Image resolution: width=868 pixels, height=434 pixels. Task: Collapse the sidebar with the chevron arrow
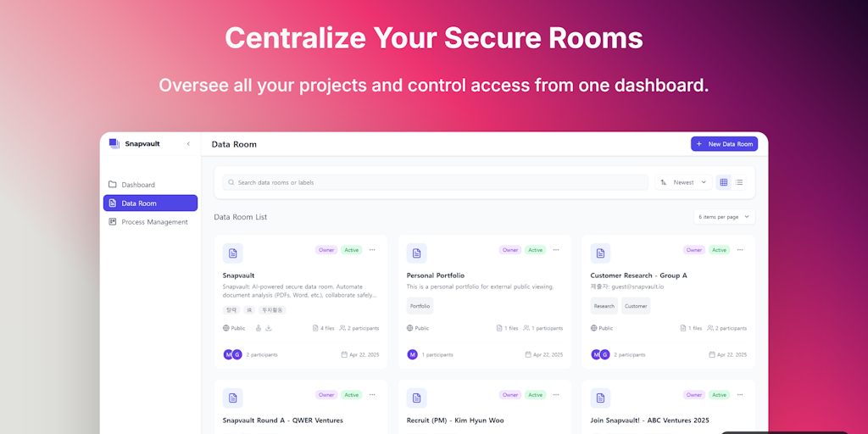pos(188,144)
